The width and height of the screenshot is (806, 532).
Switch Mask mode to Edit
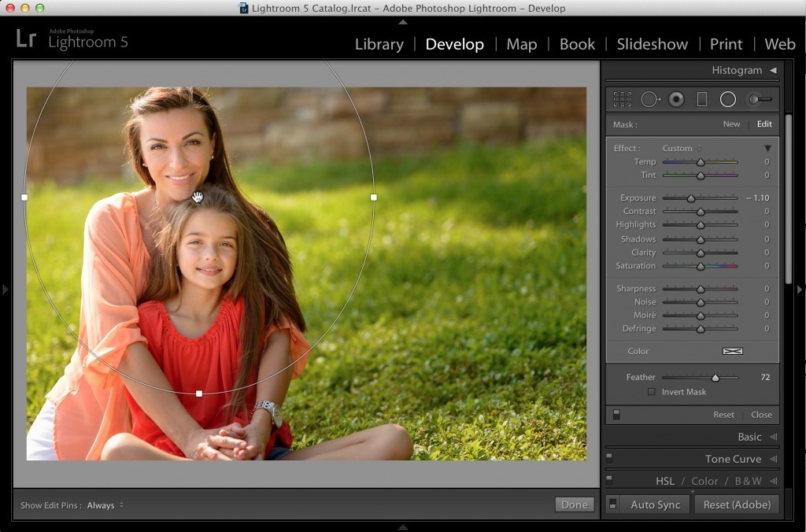click(x=763, y=124)
